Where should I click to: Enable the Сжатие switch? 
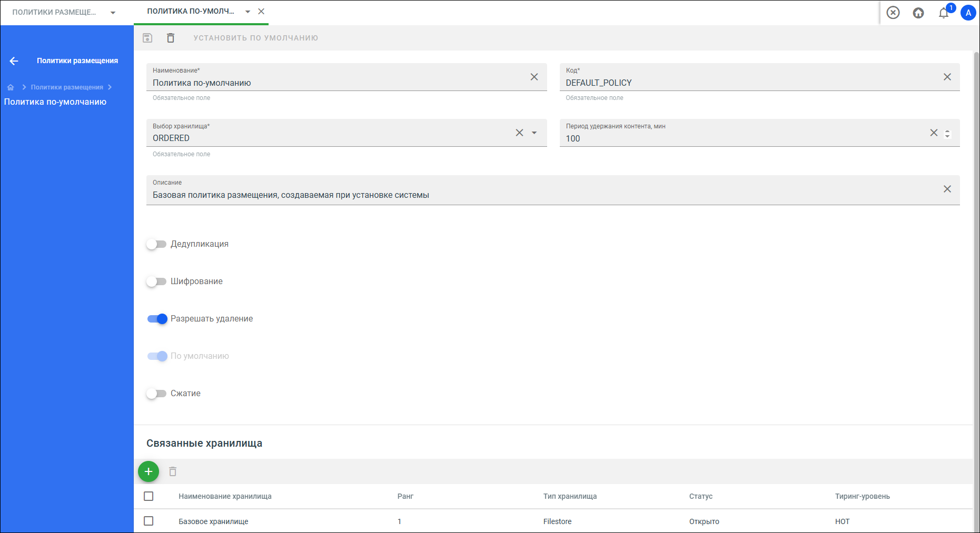tap(156, 394)
